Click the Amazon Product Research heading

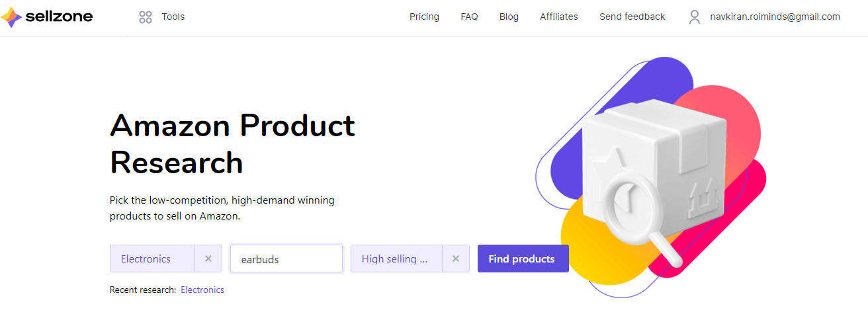click(x=232, y=143)
